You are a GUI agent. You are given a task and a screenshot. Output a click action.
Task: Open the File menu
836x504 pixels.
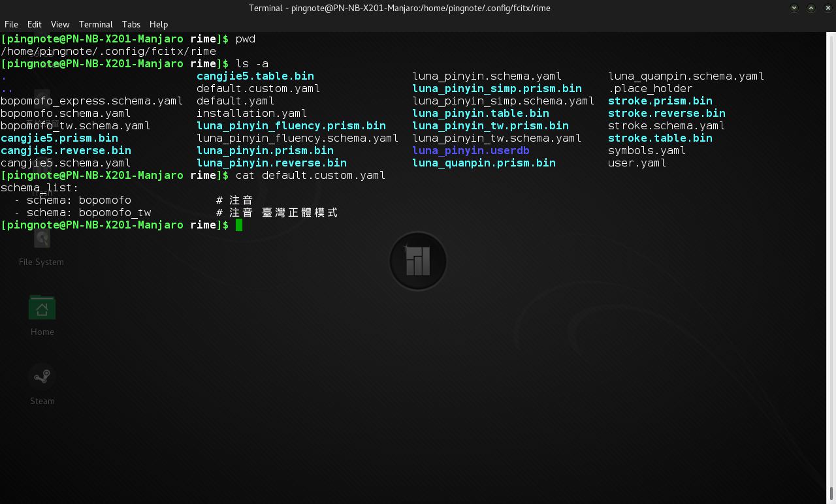tap(11, 24)
